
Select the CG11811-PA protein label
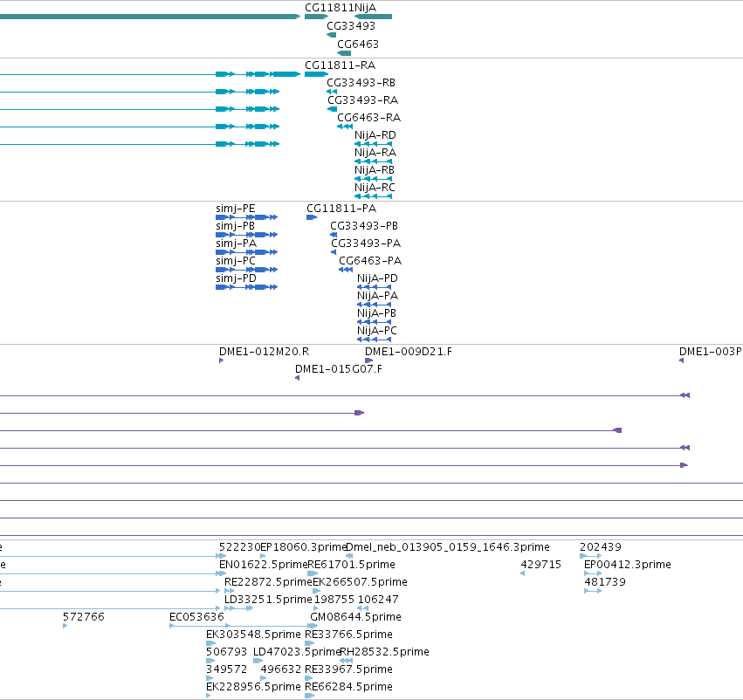coord(341,209)
